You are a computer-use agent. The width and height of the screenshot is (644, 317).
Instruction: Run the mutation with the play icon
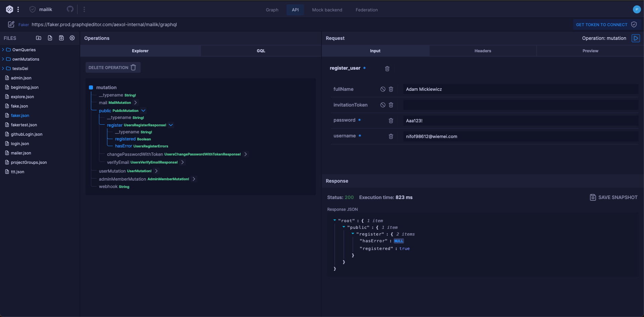pos(636,38)
